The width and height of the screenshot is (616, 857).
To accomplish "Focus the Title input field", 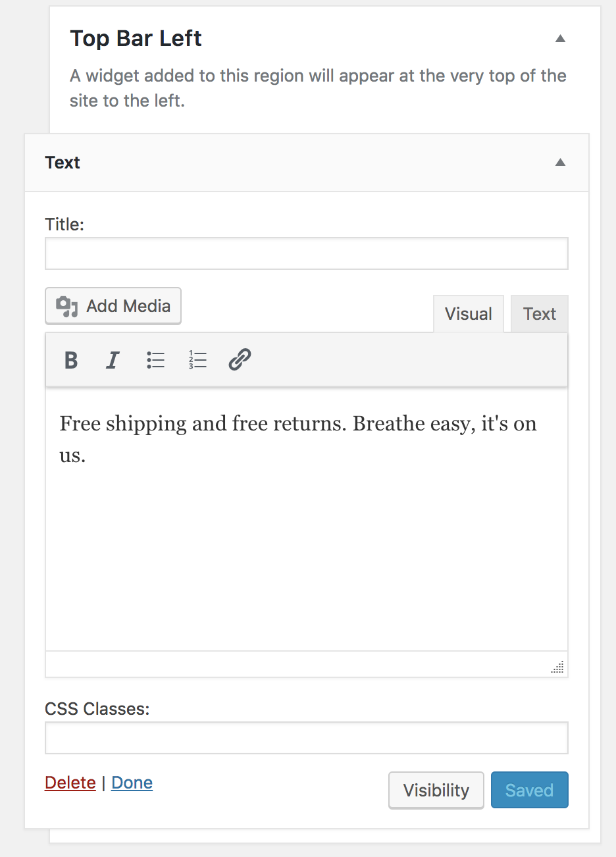I will pos(307,253).
